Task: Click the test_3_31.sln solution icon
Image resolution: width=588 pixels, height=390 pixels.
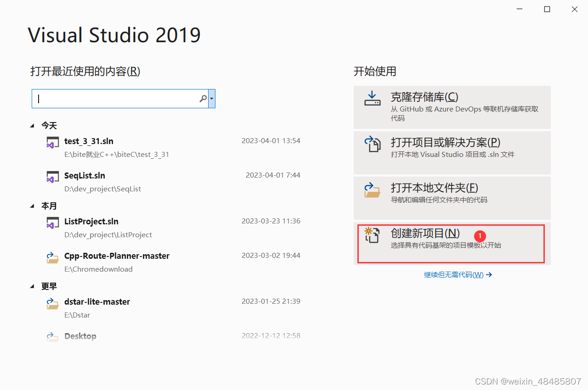Action: [x=52, y=142]
